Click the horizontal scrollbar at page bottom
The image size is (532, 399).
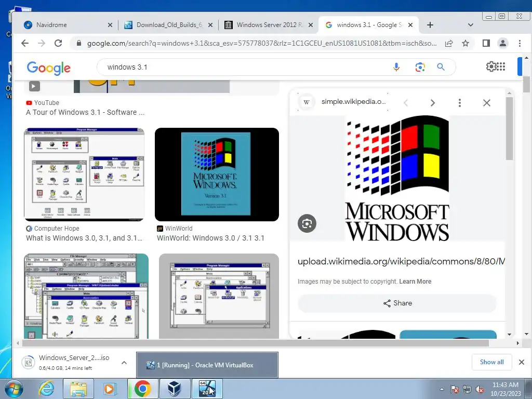tap(255, 343)
